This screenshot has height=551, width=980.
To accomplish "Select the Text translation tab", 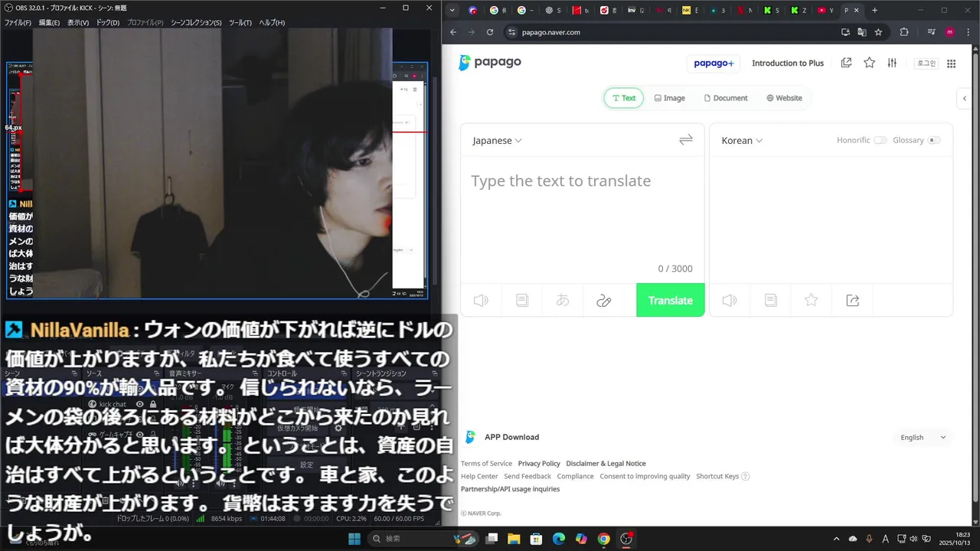I will (x=624, y=98).
